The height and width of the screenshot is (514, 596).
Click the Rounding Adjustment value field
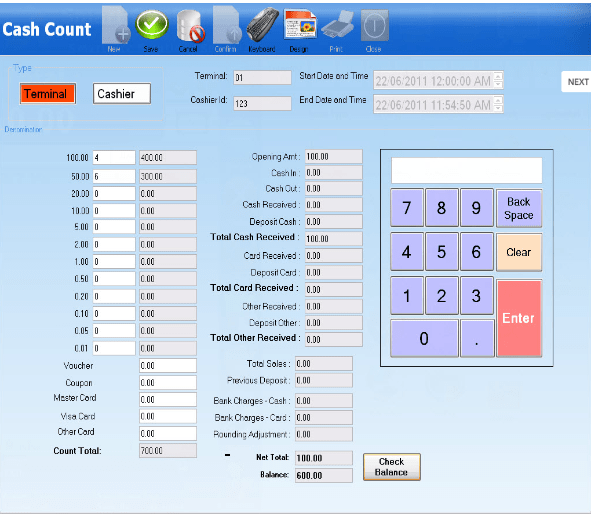(324, 434)
